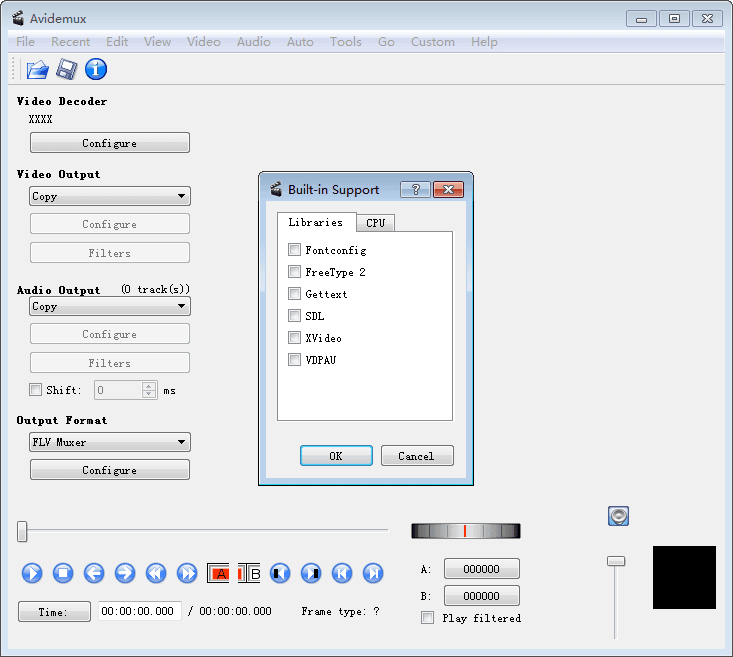Image resolution: width=733 pixels, height=657 pixels.
Task: Click the volume slider handle
Action: pos(616,561)
